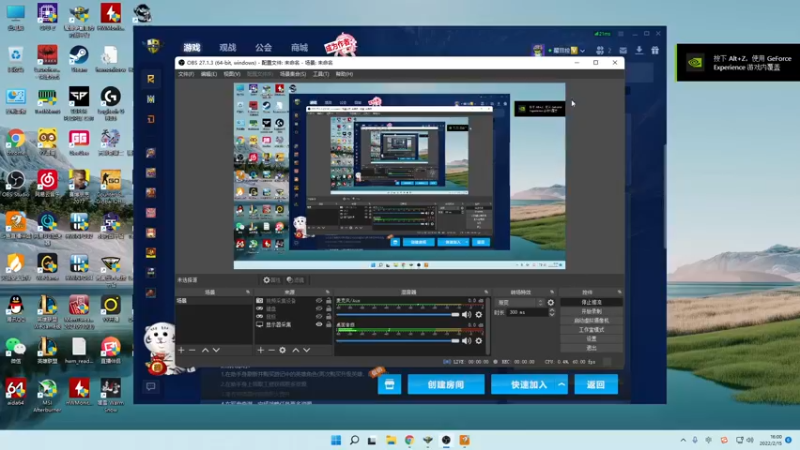Expand the arrow next to 快速加入

[x=562, y=385]
